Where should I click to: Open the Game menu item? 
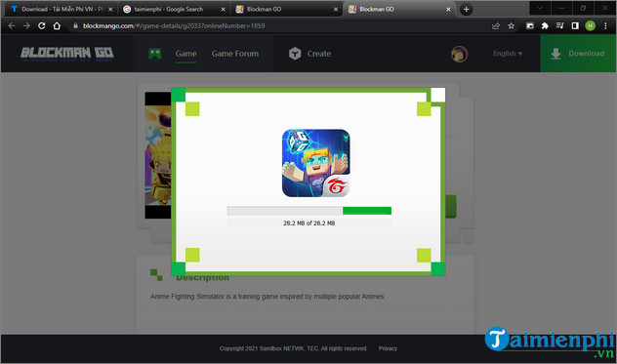(x=185, y=54)
